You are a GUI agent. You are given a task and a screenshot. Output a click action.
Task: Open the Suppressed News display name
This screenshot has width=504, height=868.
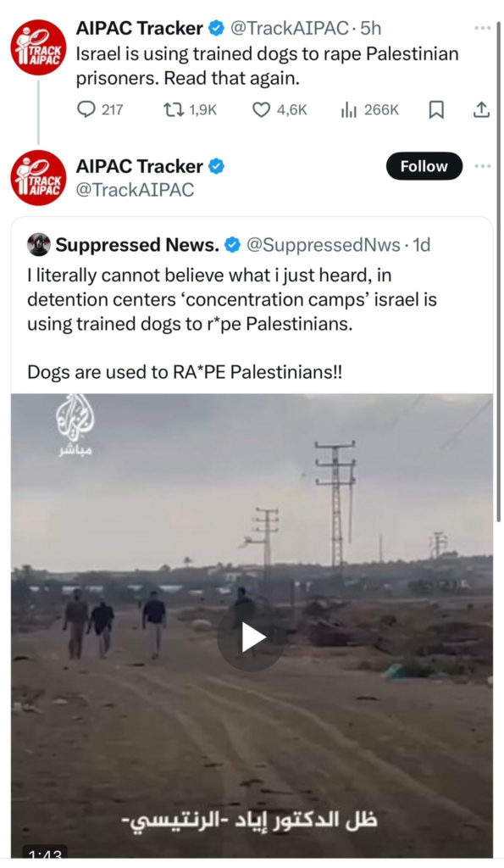coord(137,244)
